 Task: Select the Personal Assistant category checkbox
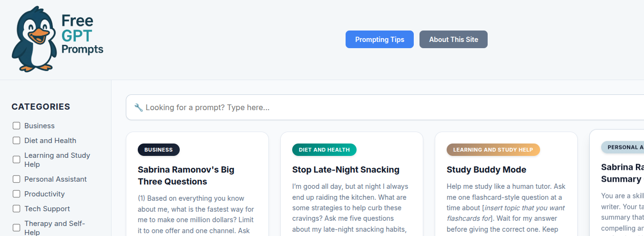pyautogui.click(x=17, y=179)
